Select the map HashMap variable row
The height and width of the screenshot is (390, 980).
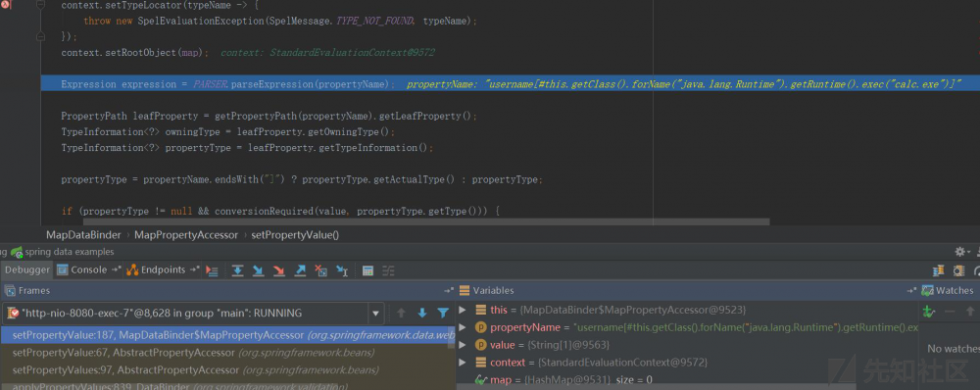(x=688, y=379)
